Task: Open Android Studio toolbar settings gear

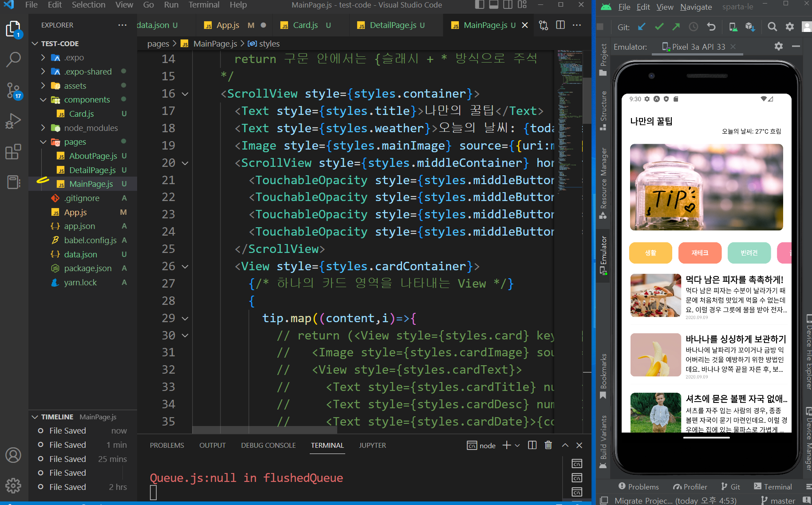Action: (x=790, y=27)
